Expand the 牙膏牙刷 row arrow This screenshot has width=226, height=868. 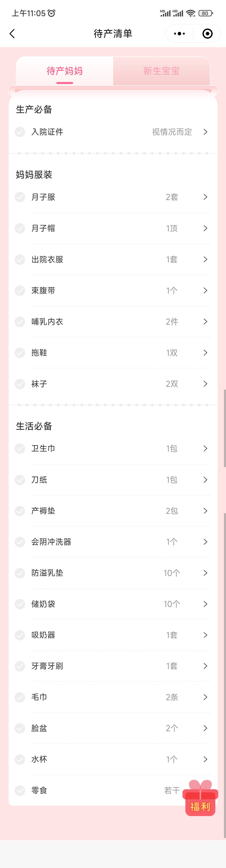205,666
